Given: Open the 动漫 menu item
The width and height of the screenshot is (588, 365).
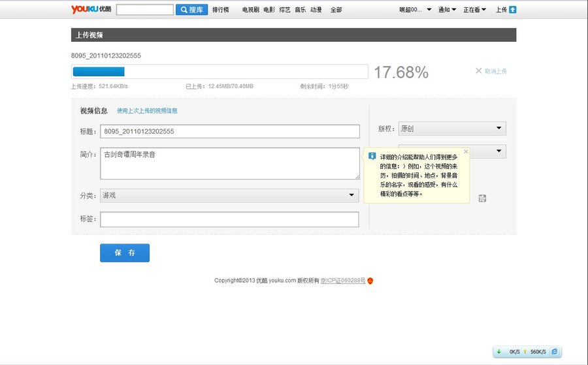Looking at the screenshot, I should 316,10.
